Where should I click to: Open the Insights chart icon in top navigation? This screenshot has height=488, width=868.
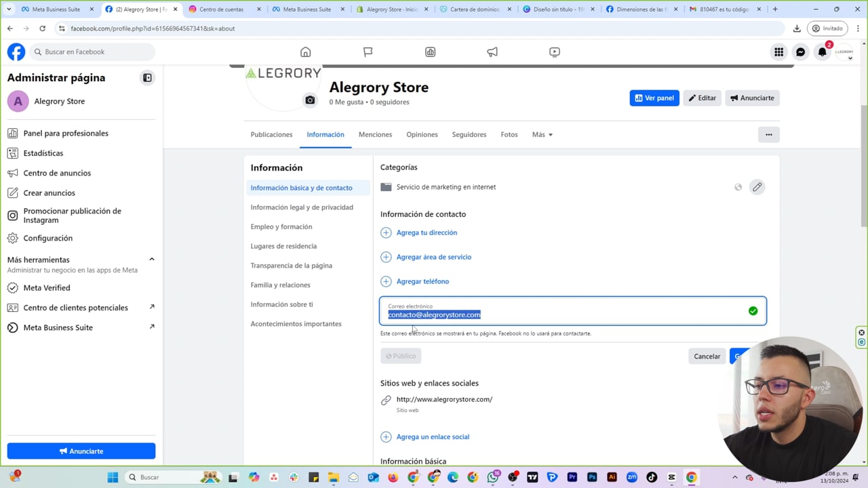coord(430,52)
